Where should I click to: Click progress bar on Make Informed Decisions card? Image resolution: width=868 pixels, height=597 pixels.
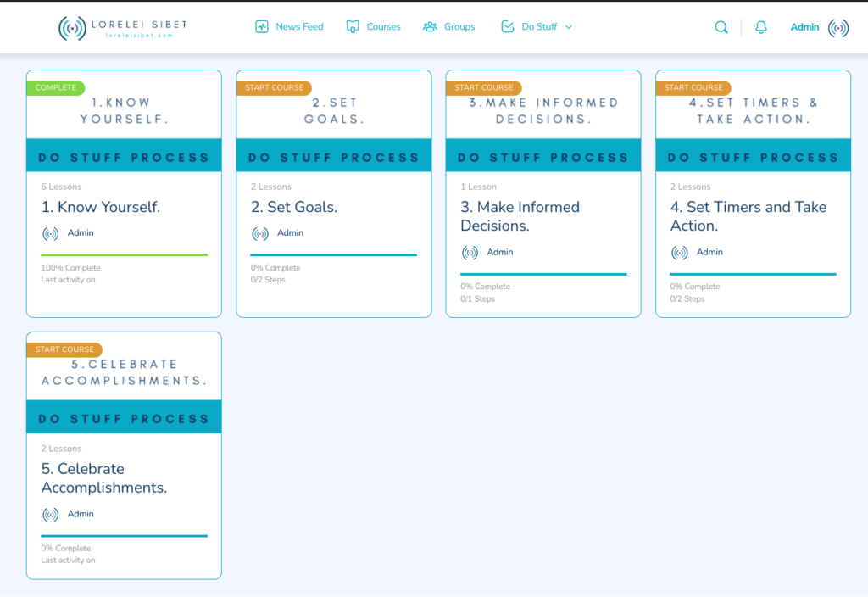tap(543, 274)
